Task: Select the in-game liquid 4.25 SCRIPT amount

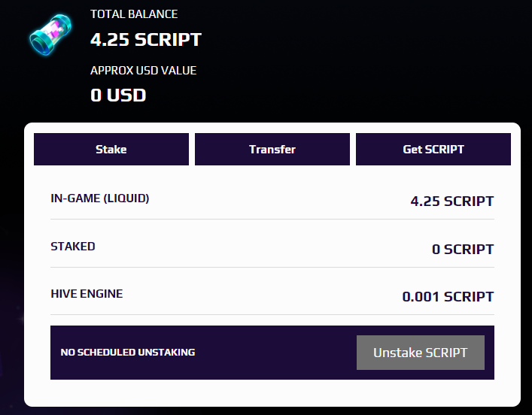Action: click(x=452, y=201)
